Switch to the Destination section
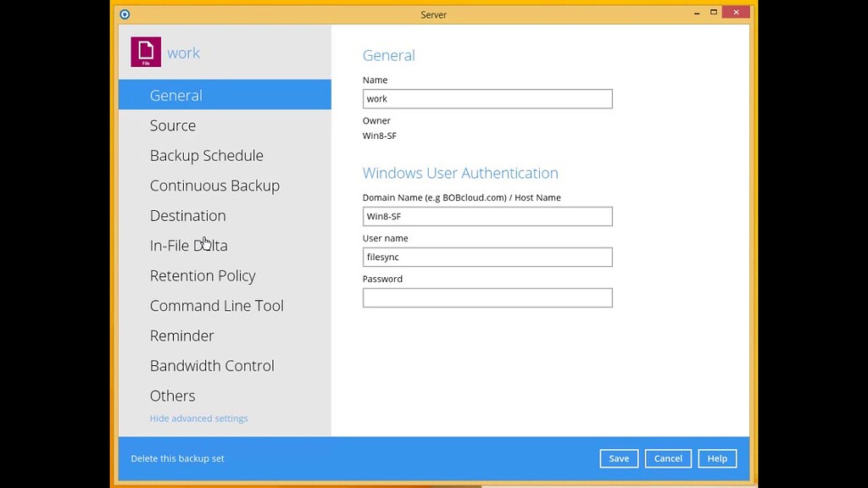 187,216
